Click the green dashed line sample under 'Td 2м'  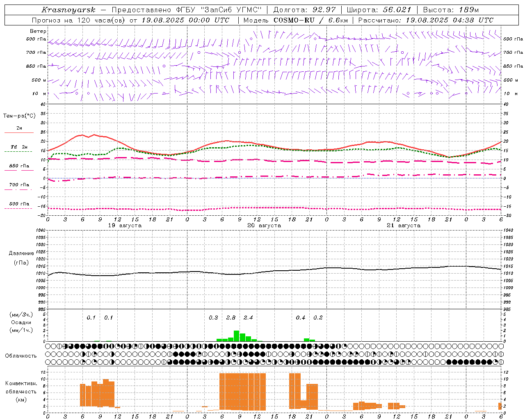coord(18,152)
